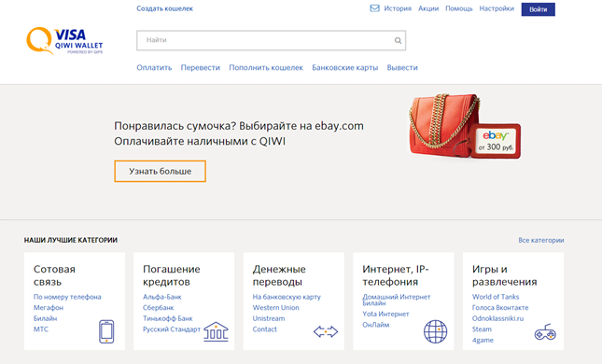Select По номеру телефона link
The image size is (602, 364).
point(67,297)
